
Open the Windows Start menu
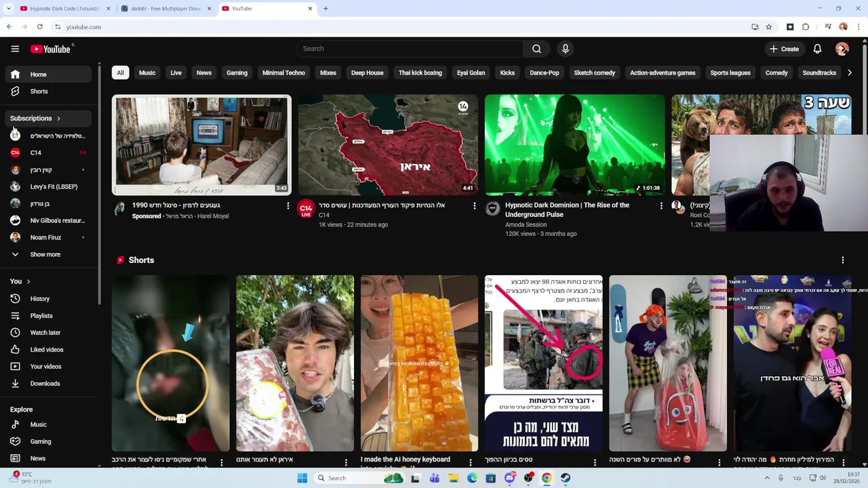pos(302,478)
